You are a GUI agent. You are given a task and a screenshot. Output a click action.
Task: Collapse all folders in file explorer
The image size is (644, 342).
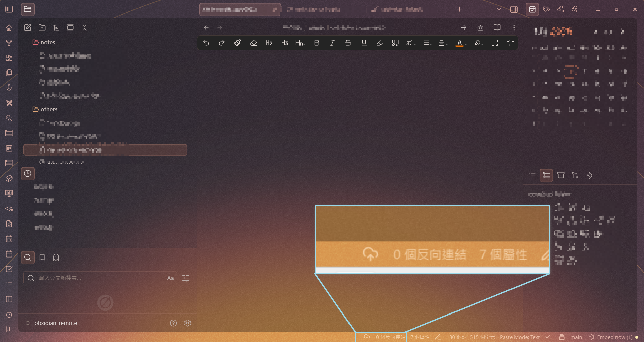(x=85, y=27)
